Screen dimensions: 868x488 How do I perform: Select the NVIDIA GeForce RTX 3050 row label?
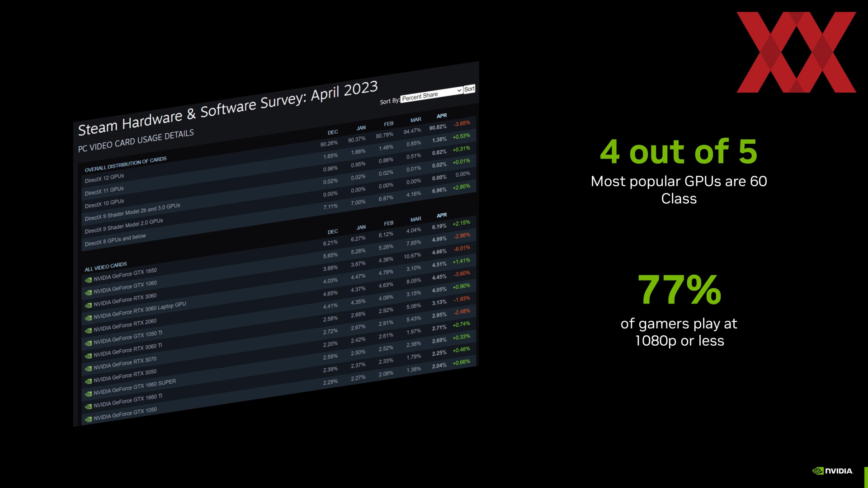point(125,375)
